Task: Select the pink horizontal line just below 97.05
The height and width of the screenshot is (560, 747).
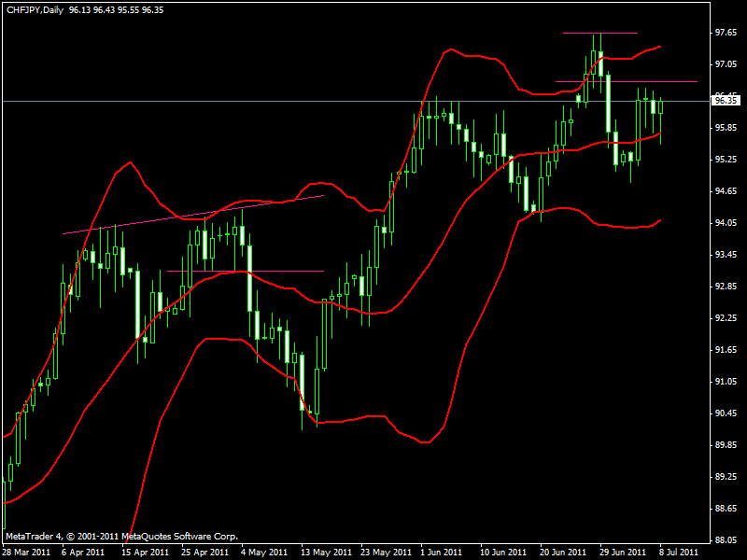Action: [627, 81]
